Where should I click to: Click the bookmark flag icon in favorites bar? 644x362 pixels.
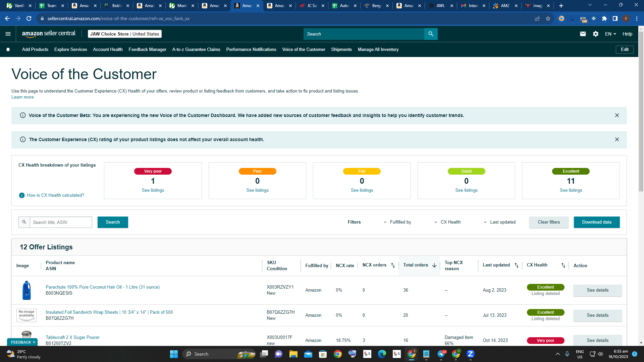point(8,50)
